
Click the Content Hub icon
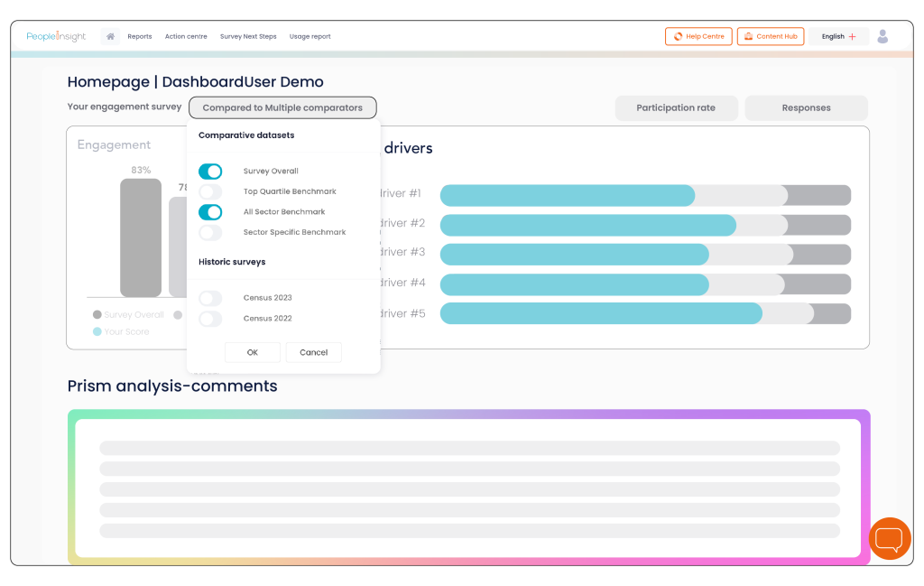point(748,37)
